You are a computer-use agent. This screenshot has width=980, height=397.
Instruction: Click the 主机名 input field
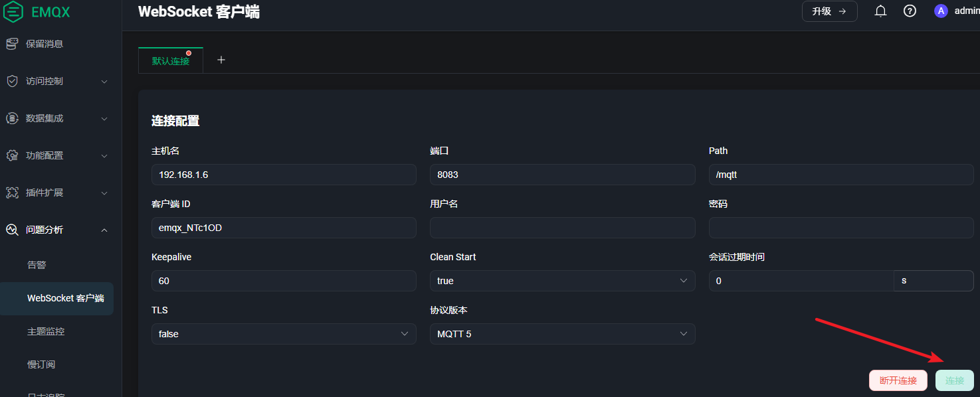(x=284, y=175)
